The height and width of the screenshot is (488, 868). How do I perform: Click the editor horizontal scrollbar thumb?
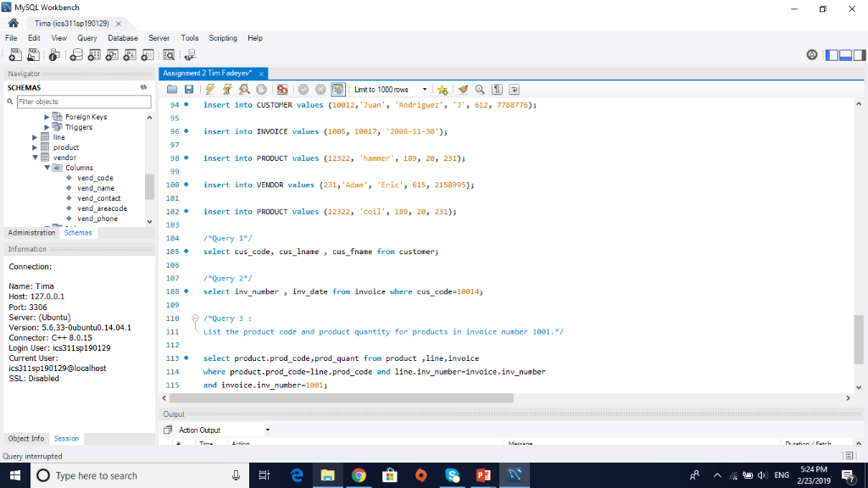pyautogui.click(x=341, y=398)
